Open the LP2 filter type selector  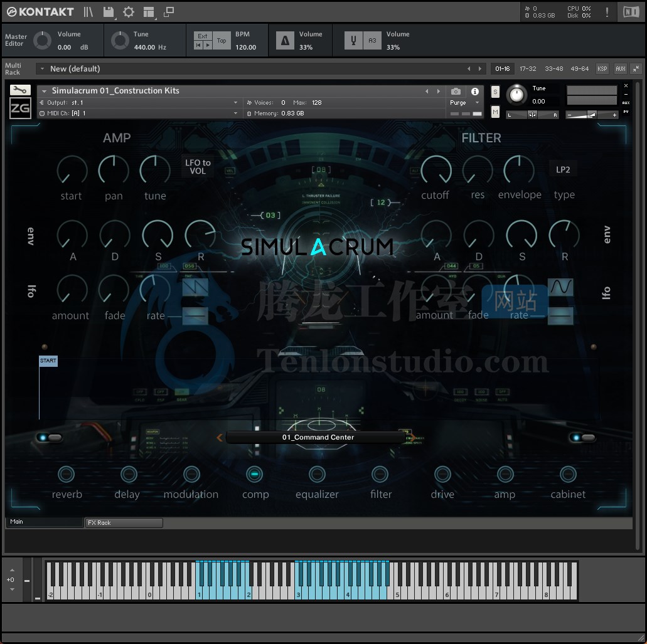pos(563,169)
